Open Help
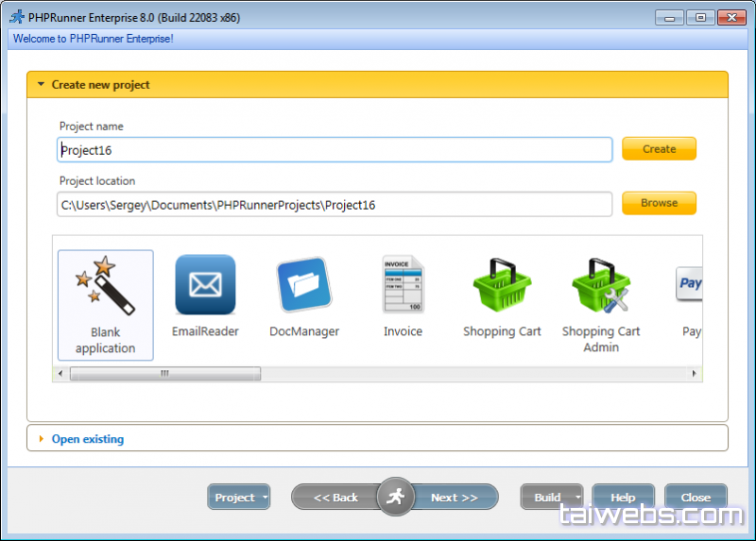The image size is (756, 541). click(x=623, y=498)
